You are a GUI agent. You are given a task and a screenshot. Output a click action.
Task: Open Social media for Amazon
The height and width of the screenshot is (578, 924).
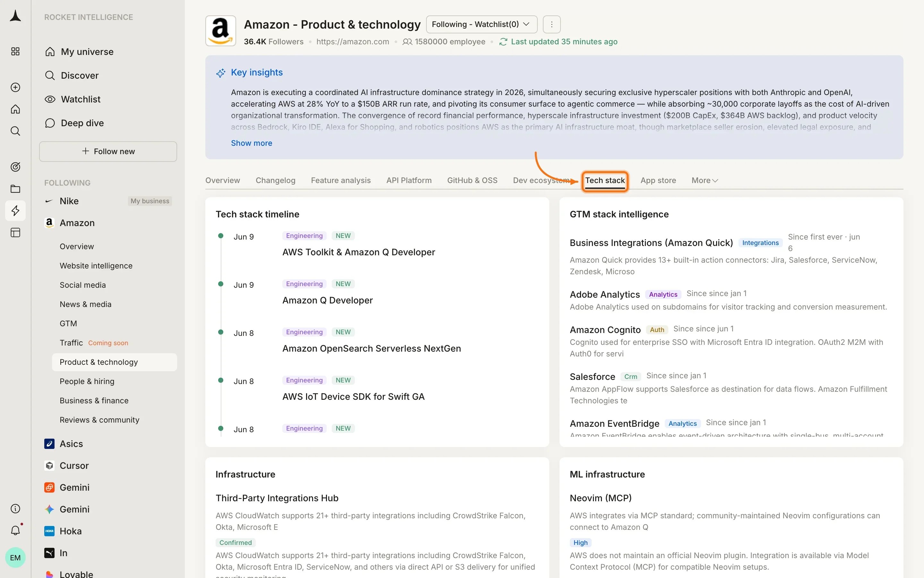click(82, 285)
